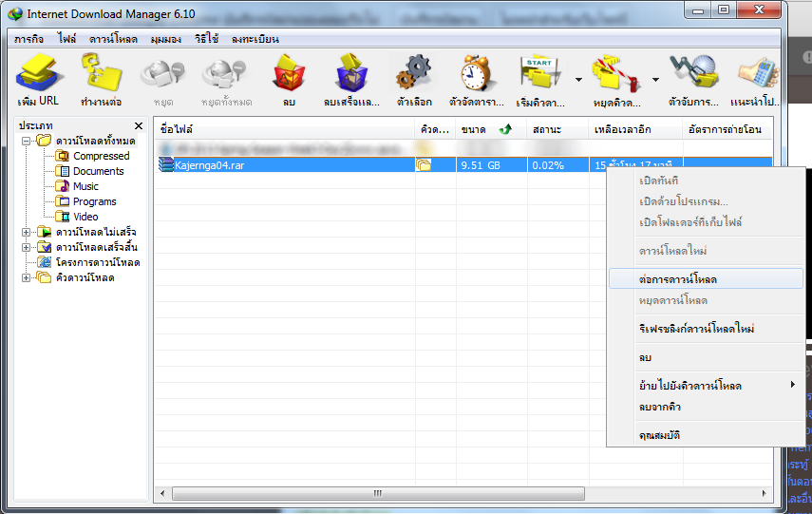Select the Kajernga04.rar file name

[x=209, y=165]
